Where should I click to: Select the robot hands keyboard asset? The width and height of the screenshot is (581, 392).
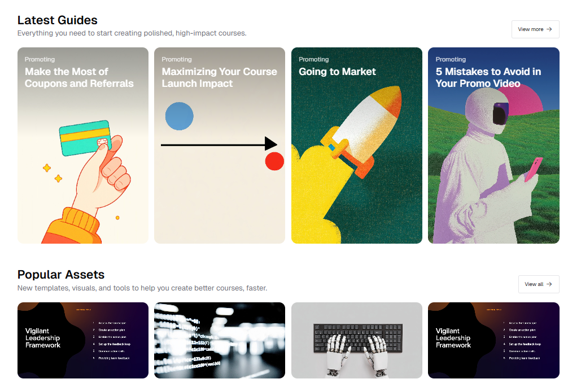(356, 340)
